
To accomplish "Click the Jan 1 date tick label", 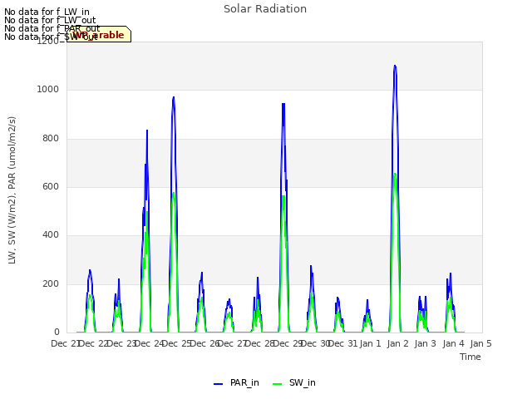I will click(x=370, y=343).
